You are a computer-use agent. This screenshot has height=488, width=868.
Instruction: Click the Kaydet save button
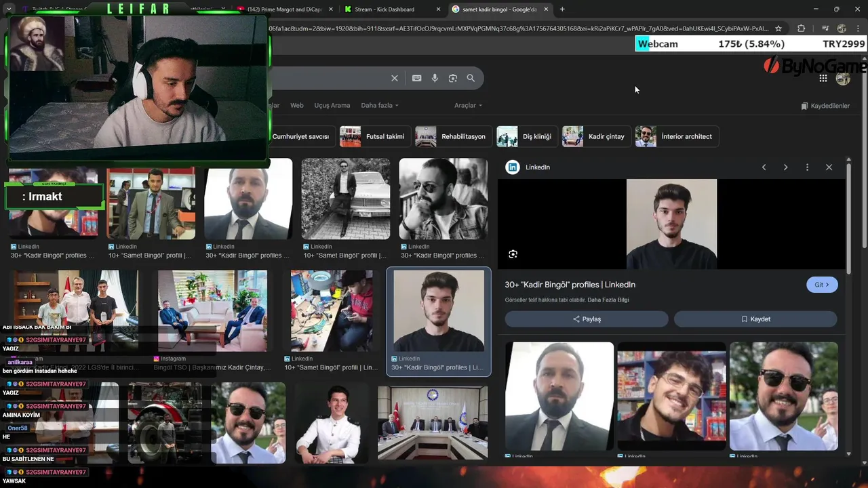pos(755,319)
